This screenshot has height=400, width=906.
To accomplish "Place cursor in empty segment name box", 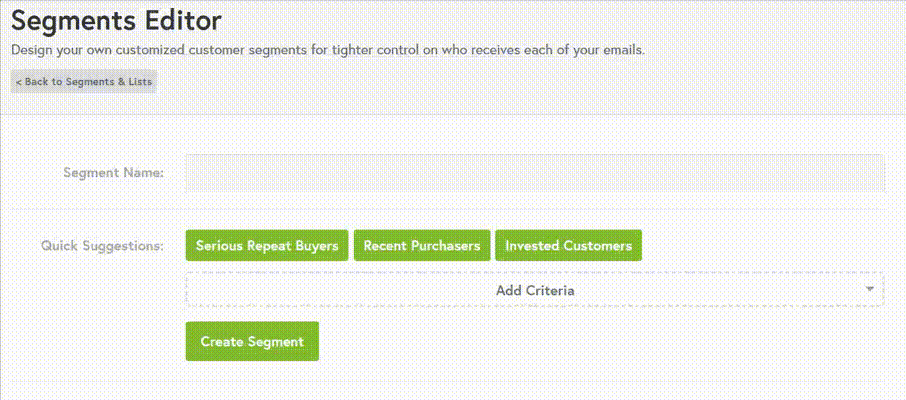I will tap(534, 172).
